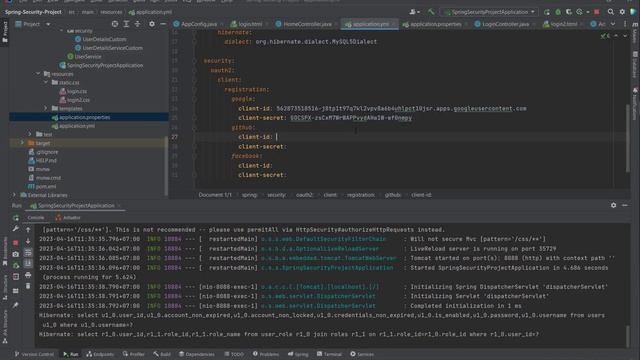Expand the test folder

30,134
